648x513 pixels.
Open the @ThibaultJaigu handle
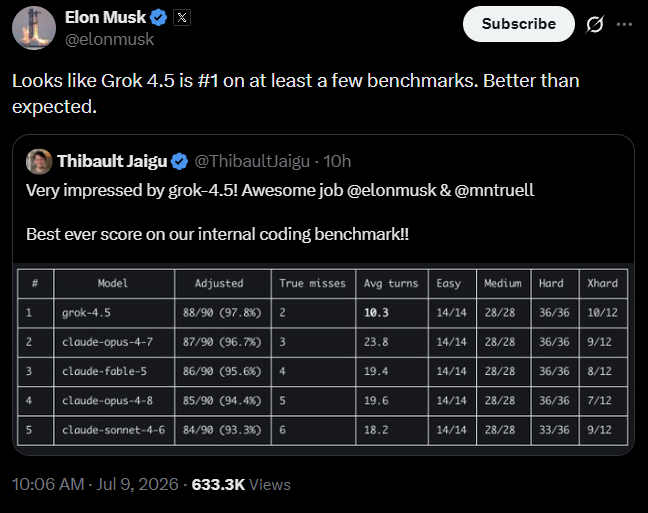(252, 161)
